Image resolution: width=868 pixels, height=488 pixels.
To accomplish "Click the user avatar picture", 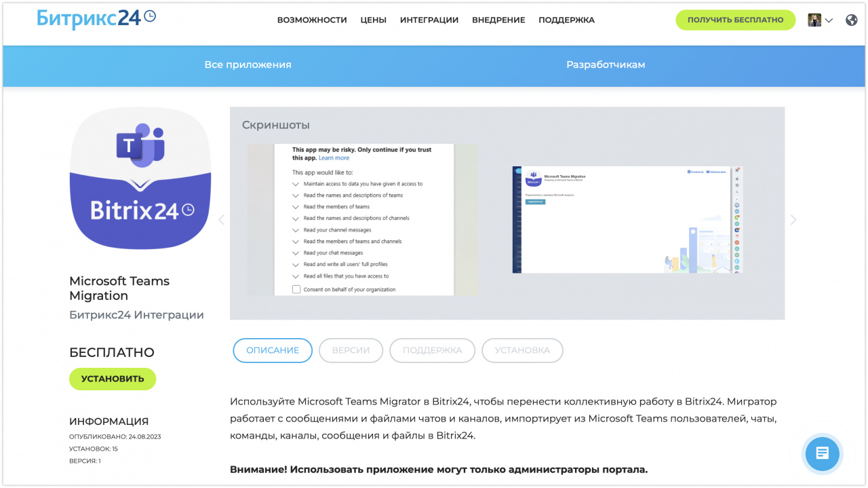I will (x=814, y=20).
